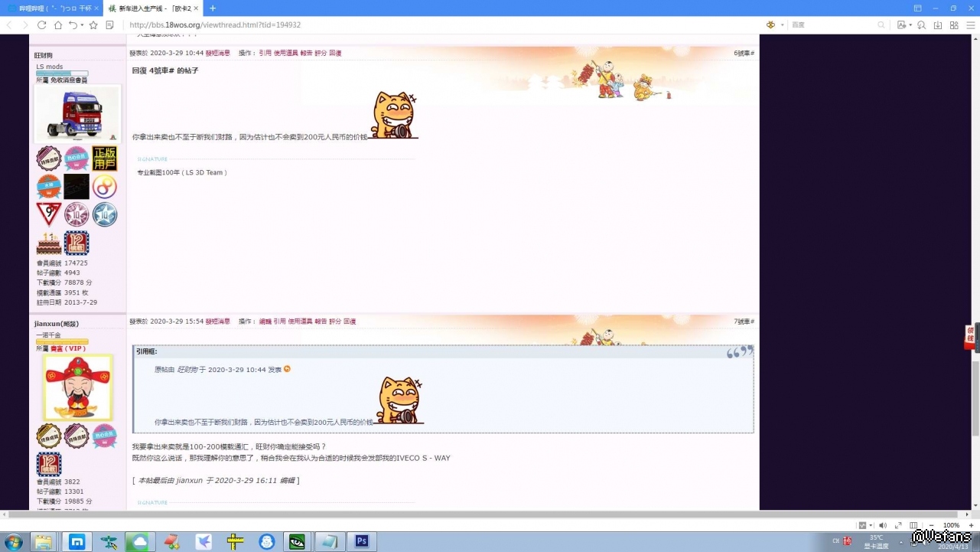Image resolution: width=980 pixels, height=552 pixels.
Task: Undo the last closed tab
Action: (x=73, y=25)
